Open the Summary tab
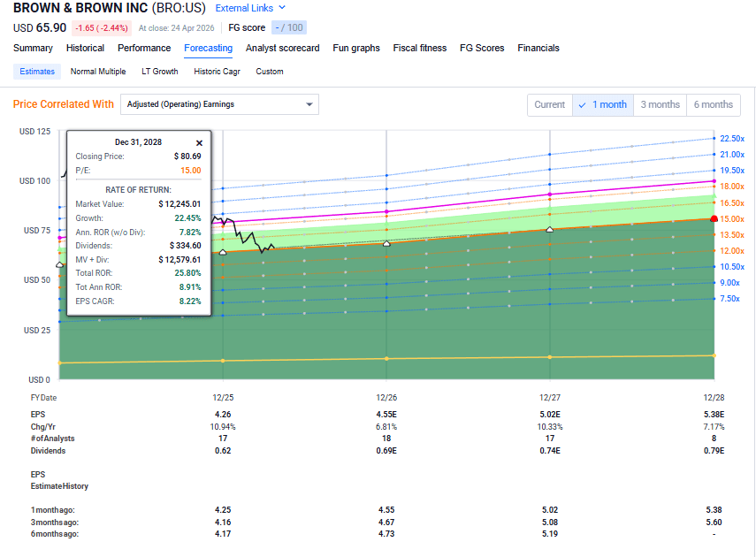 [33, 49]
